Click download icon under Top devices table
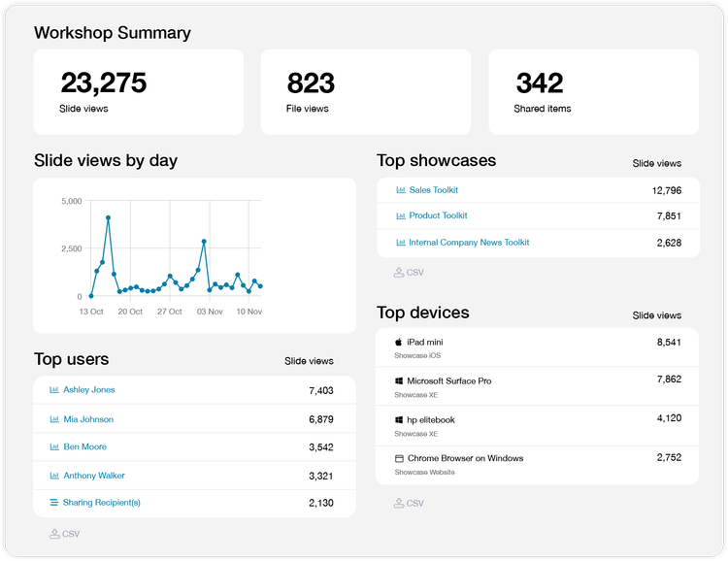This screenshot has width=728, height=561. tap(399, 503)
